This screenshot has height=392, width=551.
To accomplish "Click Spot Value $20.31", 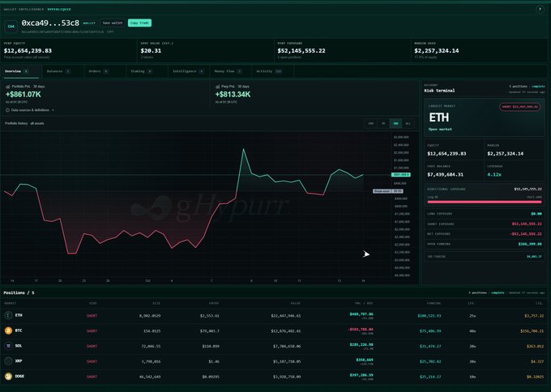I will pos(151,50).
